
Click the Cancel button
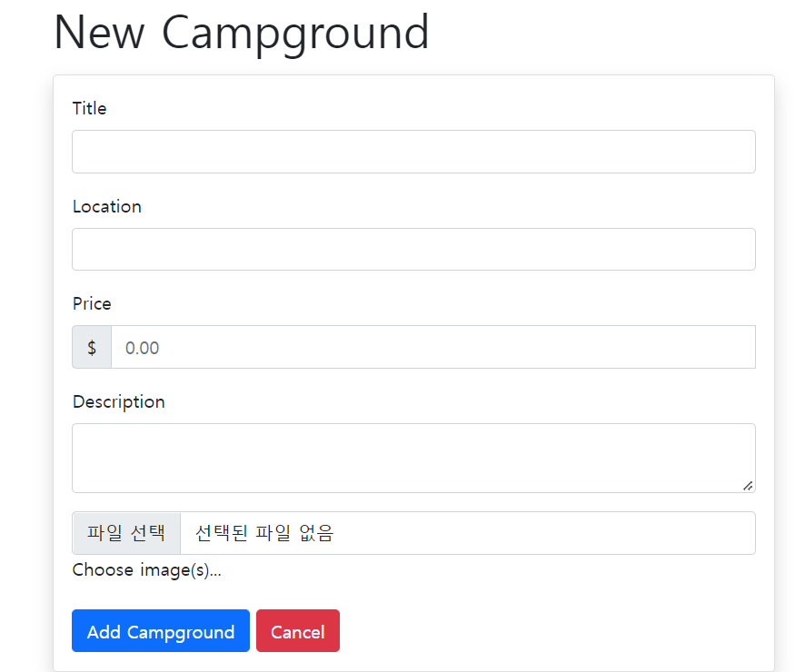point(298,630)
